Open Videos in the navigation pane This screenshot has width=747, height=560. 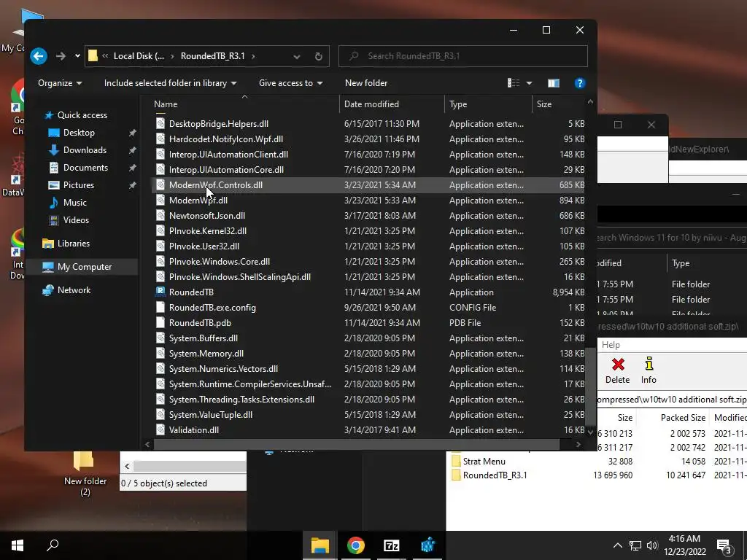[76, 220]
